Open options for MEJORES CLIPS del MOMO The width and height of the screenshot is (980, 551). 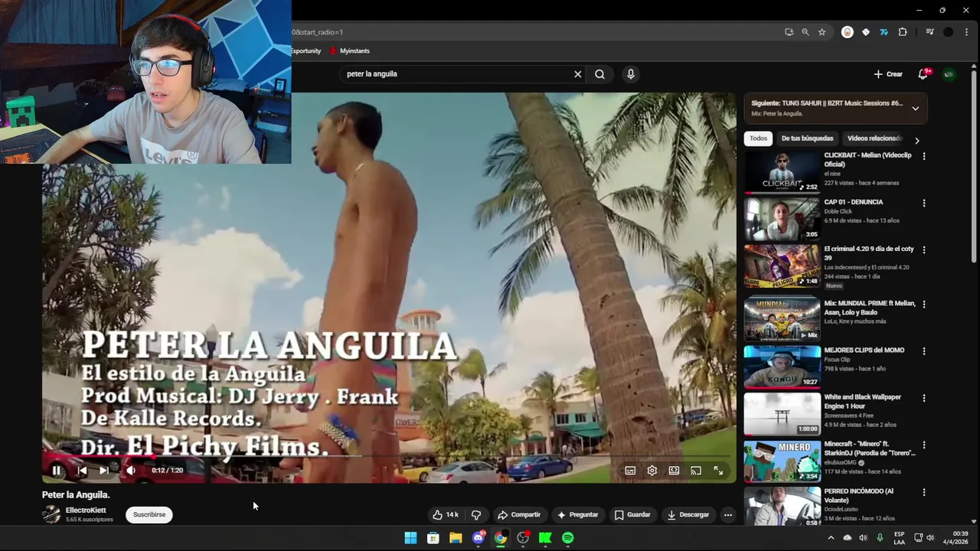coord(924,351)
